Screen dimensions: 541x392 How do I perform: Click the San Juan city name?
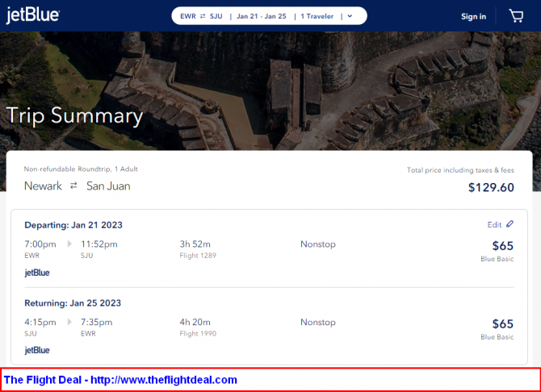(108, 186)
